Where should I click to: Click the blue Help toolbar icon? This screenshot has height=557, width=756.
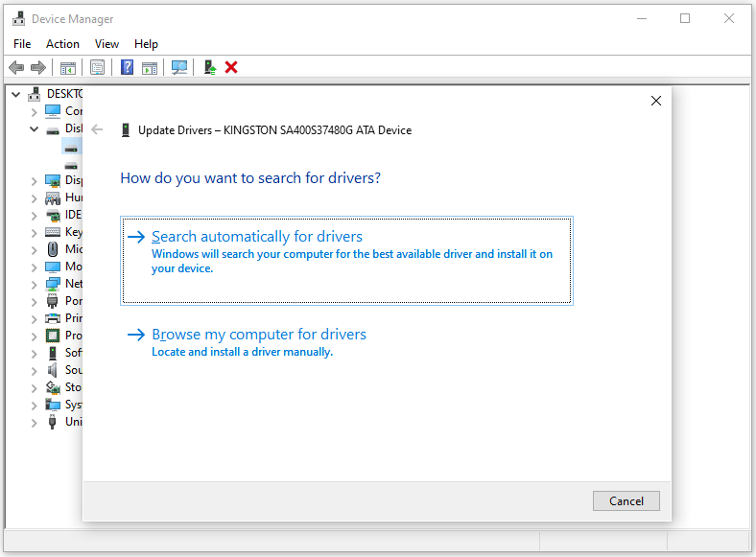[x=127, y=67]
